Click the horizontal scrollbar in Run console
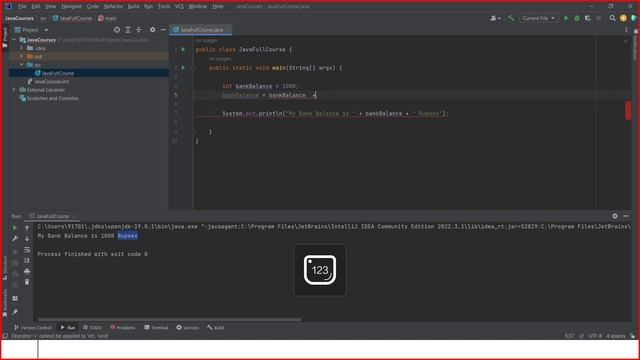 tap(170, 320)
